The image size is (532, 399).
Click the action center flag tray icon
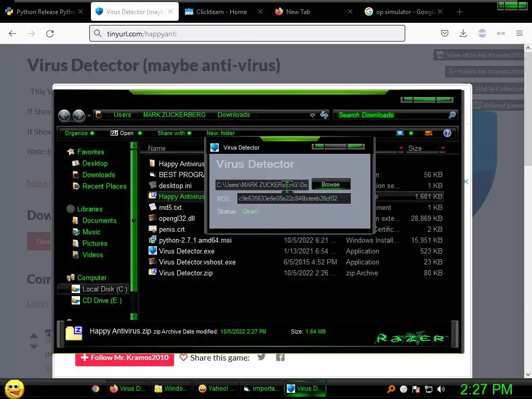click(416, 389)
